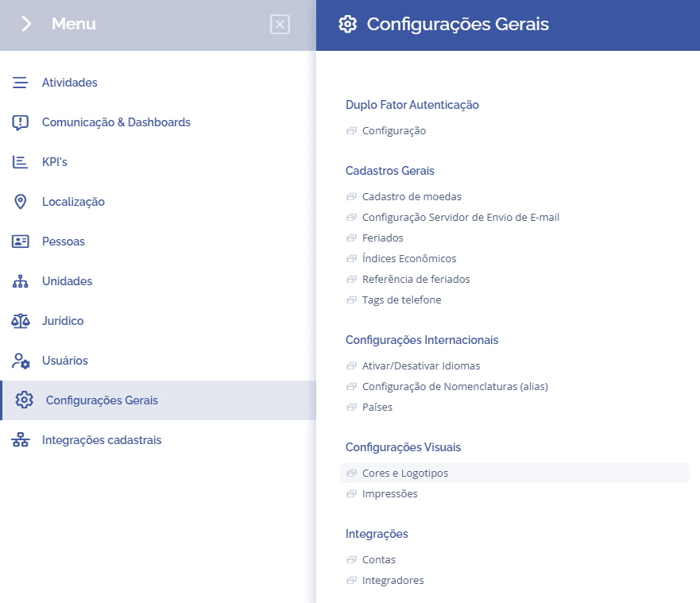Click the window icon beside Países

click(352, 407)
